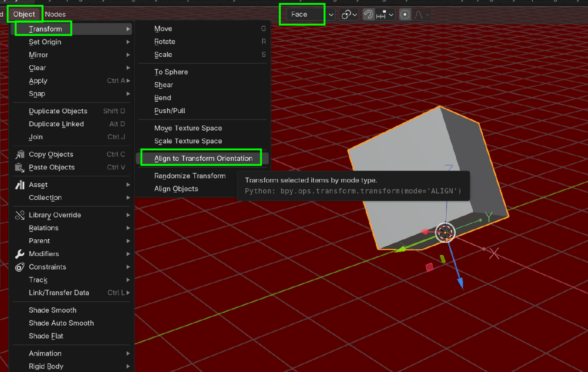Open the Animation submenu
This screenshot has width=588, height=372.
click(72, 353)
